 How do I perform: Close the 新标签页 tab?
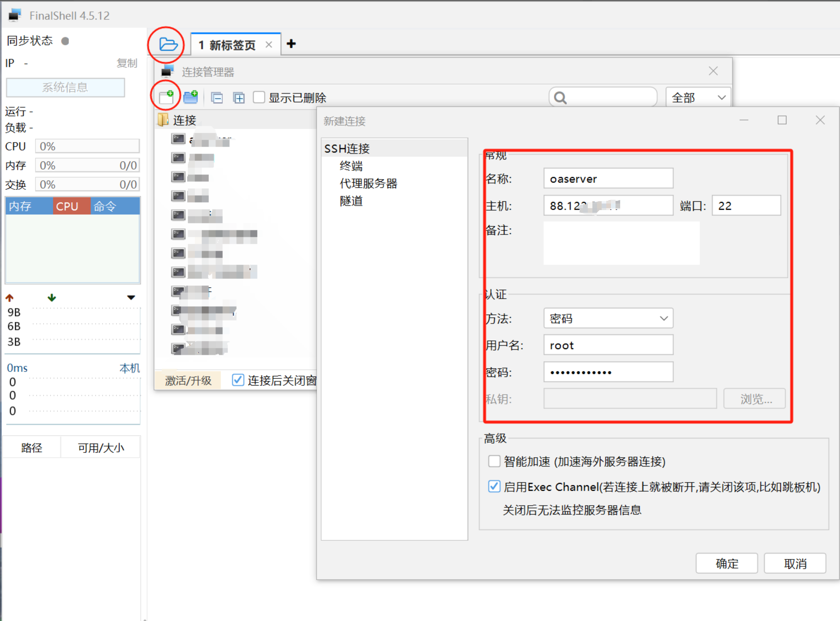pos(269,45)
